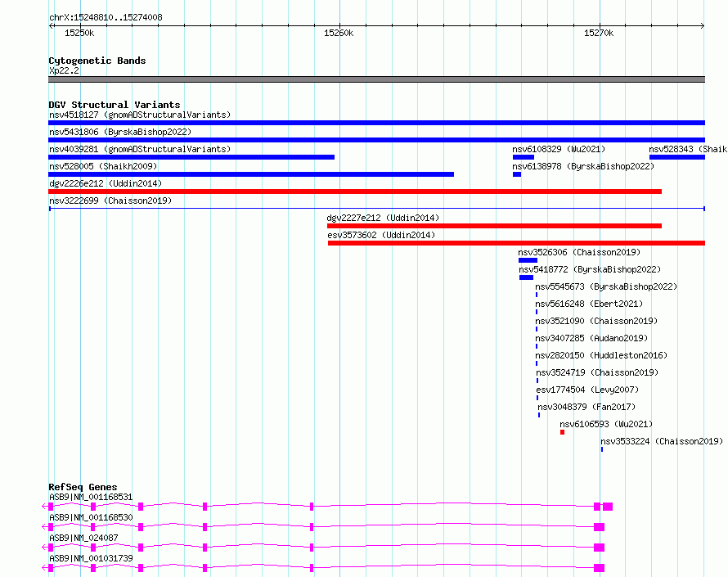This screenshot has width=728, height=577.
Task: Click the nsv2820150 Huddleston2016 label
Action: pos(601,355)
